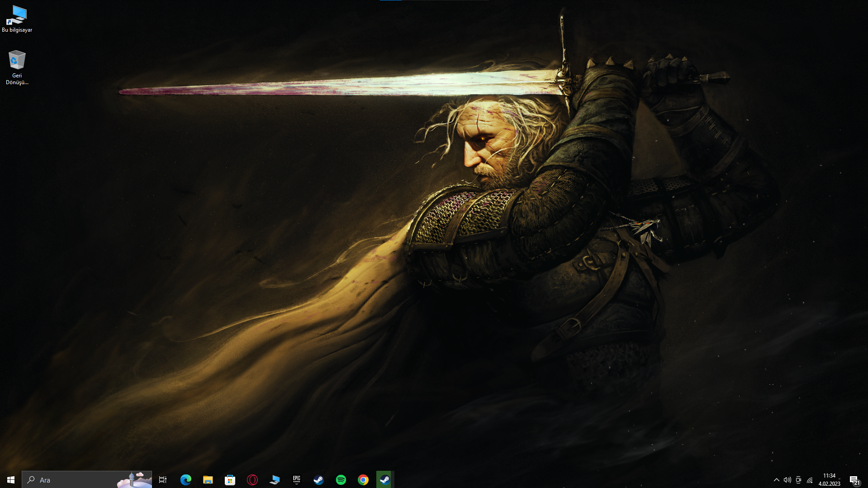Open the Windows Start menu
The height and width of the screenshot is (488, 868).
point(11,479)
